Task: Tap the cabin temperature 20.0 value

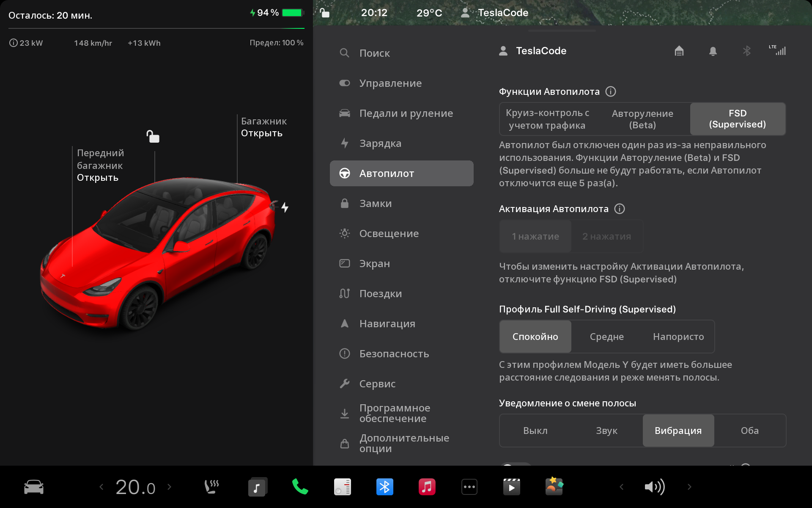Action: [136, 487]
